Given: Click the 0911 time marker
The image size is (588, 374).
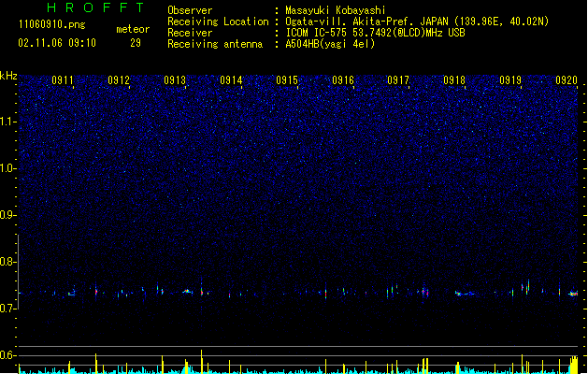Looking at the screenshot, I should click(x=63, y=80).
